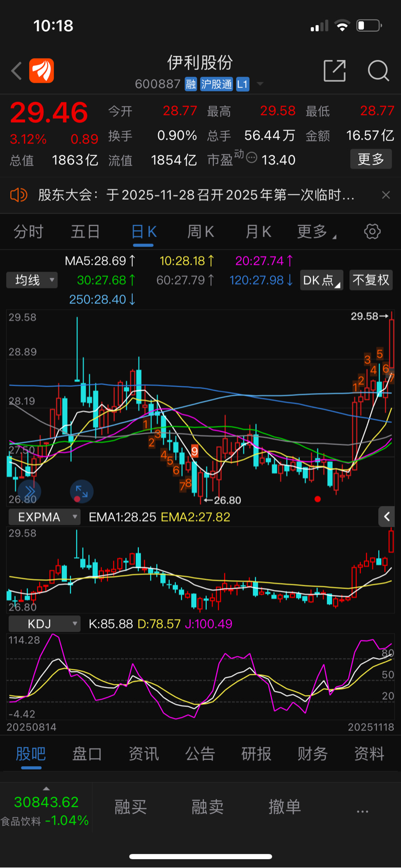Tap the MA 30:27.68 value
The height and width of the screenshot is (868, 401).
pos(107,280)
